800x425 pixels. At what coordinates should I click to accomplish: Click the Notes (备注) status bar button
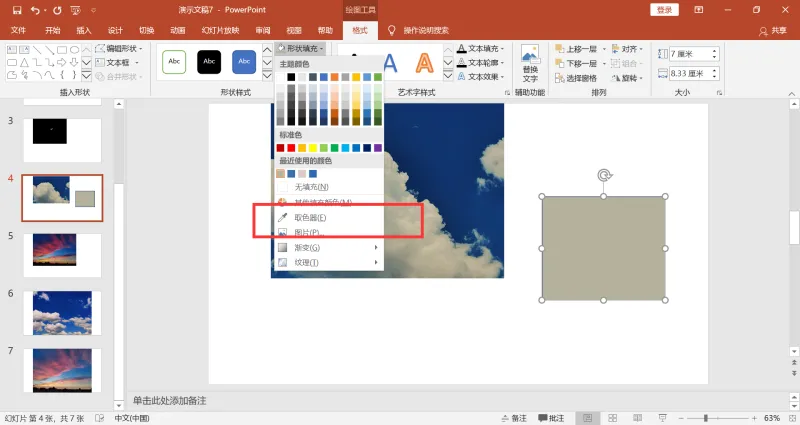pyautogui.click(x=514, y=418)
